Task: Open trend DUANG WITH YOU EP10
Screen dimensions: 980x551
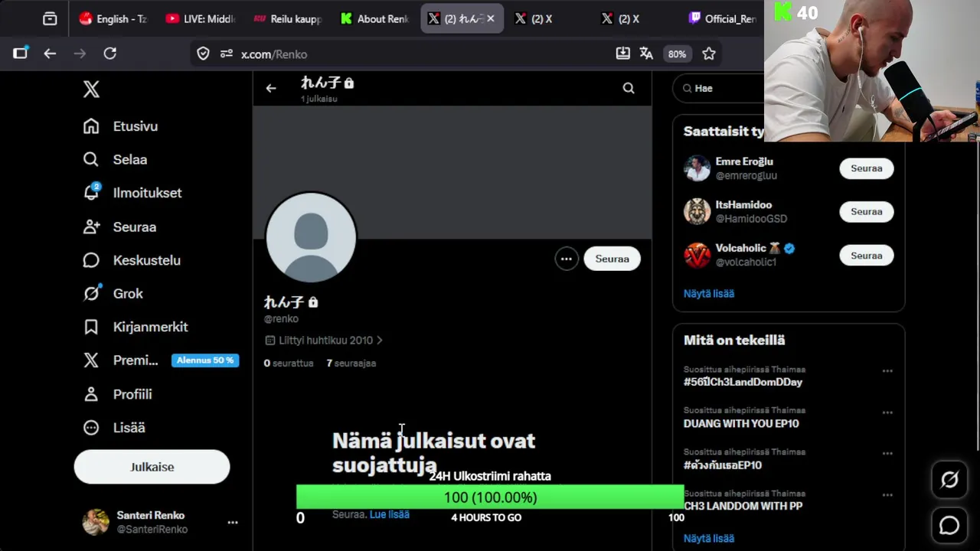Action: click(x=741, y=423)
